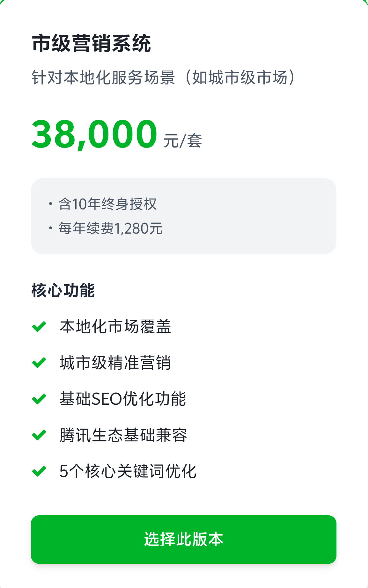The width and height of the screenshot is (368, 588).
Task: Click the 核心功能 heading
Action: tap(63, 290)
